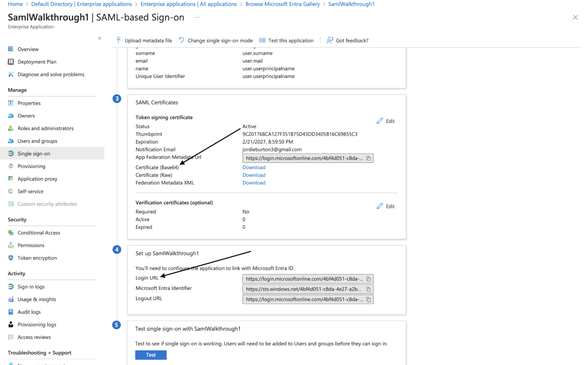Click Test this application

286,41
